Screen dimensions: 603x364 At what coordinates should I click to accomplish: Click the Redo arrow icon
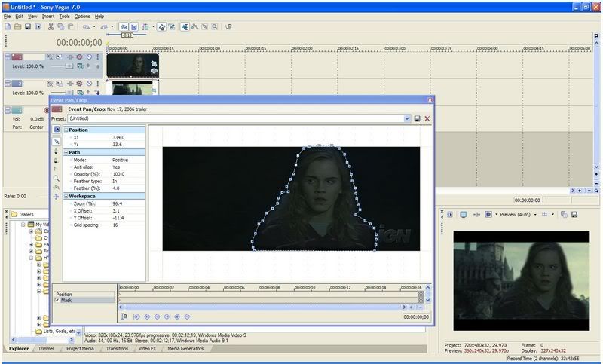(x=104, y=26)
